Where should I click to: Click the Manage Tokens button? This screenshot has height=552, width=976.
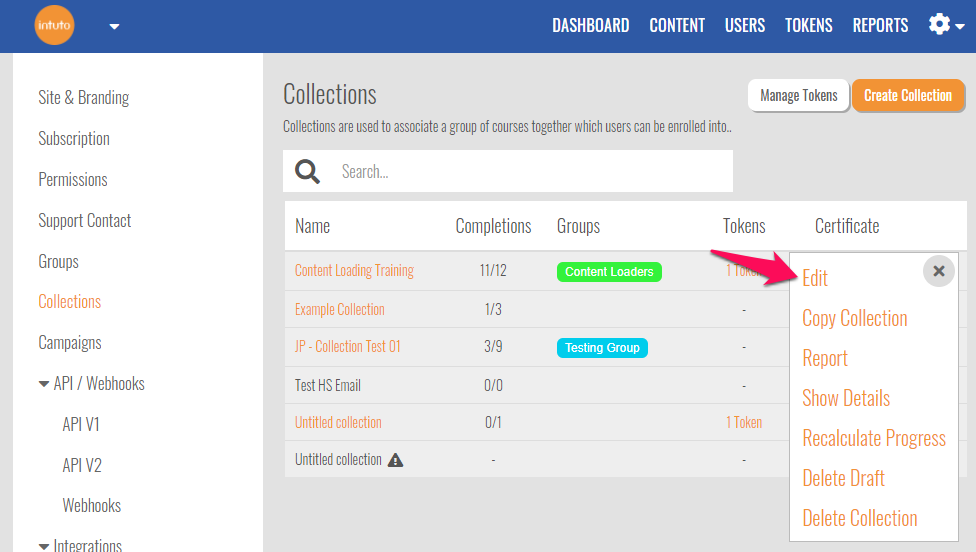(798, 96)
